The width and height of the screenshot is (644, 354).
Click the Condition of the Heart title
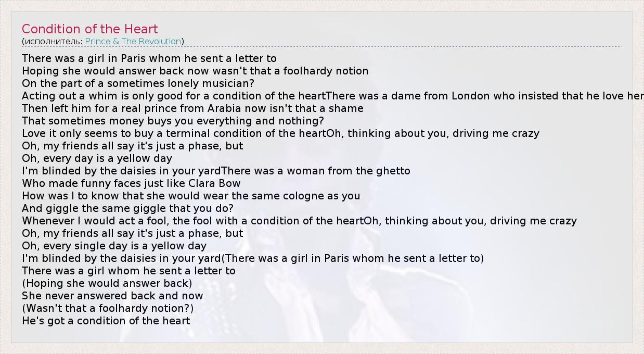tap(89, 29)
